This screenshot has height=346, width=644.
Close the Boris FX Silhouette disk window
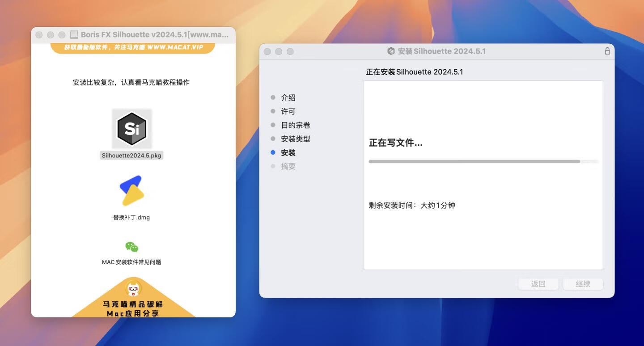pos(39,34)
